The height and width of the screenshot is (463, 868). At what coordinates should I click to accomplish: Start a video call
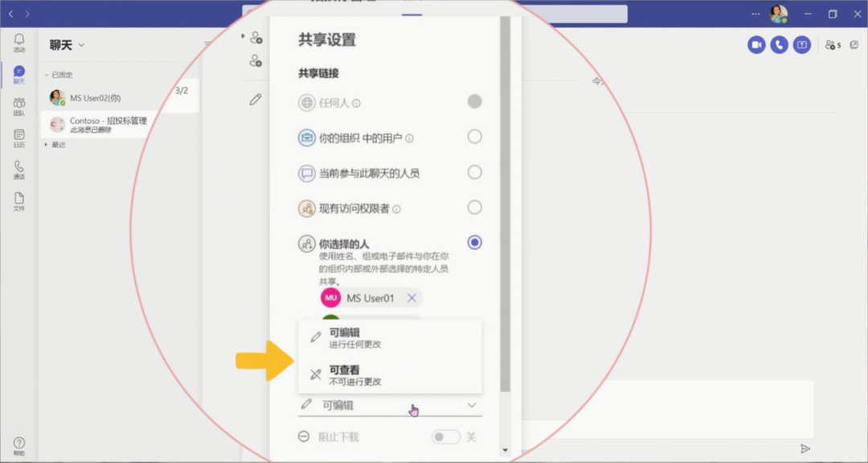click(756, 45)
